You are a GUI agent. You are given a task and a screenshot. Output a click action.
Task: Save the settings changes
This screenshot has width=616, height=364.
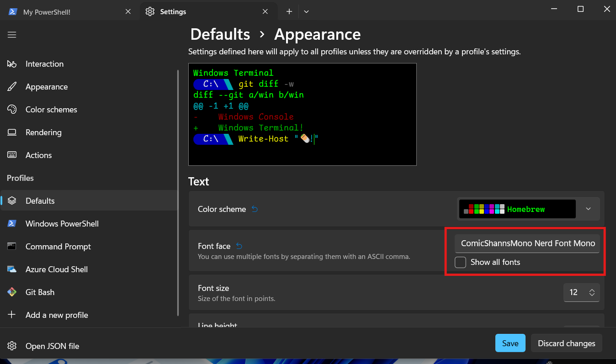tap(510, 343)
